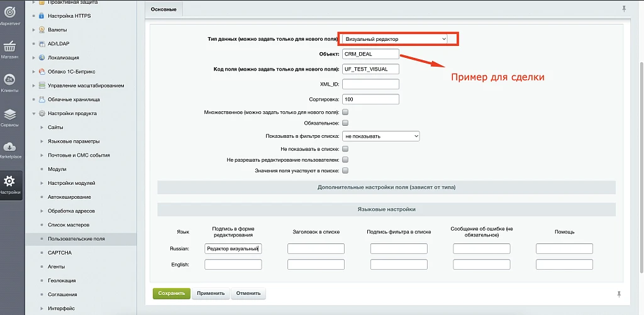Open the Геолокация link
This screenshot has width=644, height=315.
(x=62, y=280)
